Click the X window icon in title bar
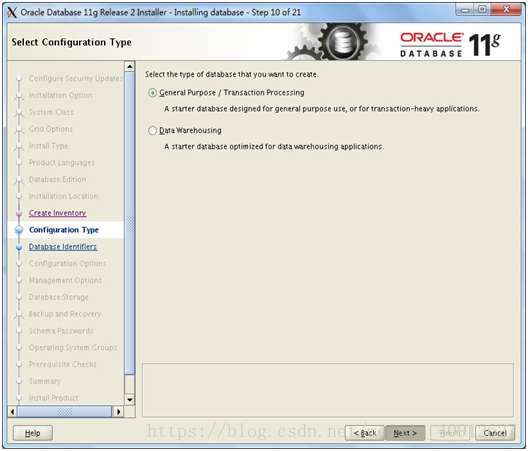 pyautogui.click(x=12, y=13)
